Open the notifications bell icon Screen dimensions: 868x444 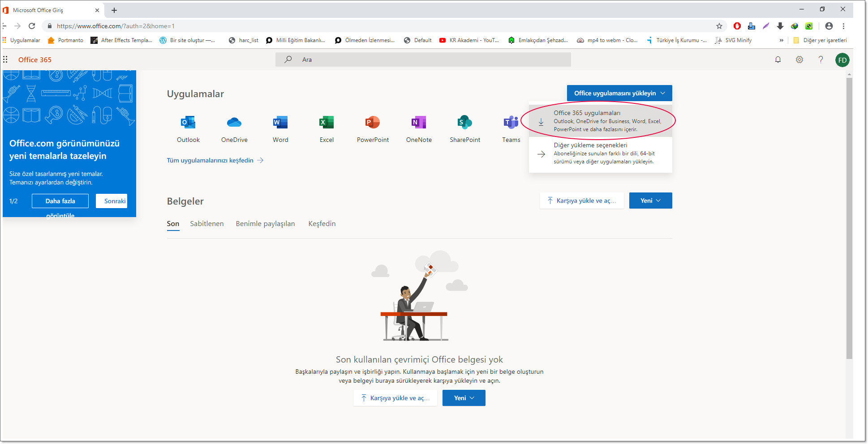coord(778,60)
